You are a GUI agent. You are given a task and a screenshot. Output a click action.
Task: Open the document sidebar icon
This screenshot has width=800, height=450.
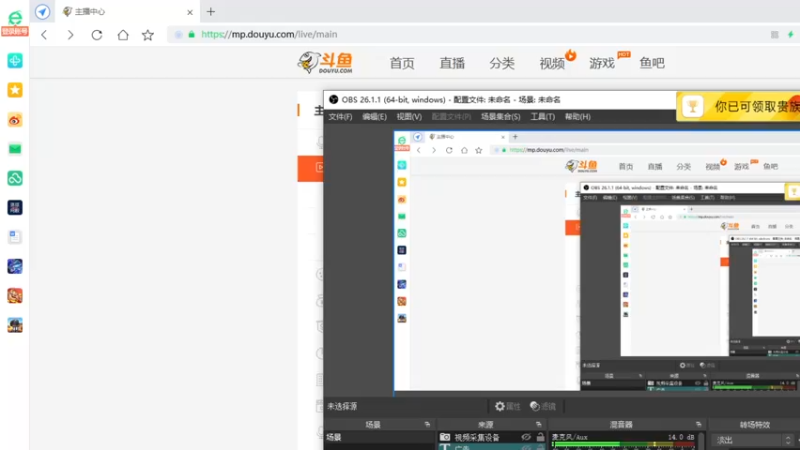pyautogui.click(x=15, y=237)
